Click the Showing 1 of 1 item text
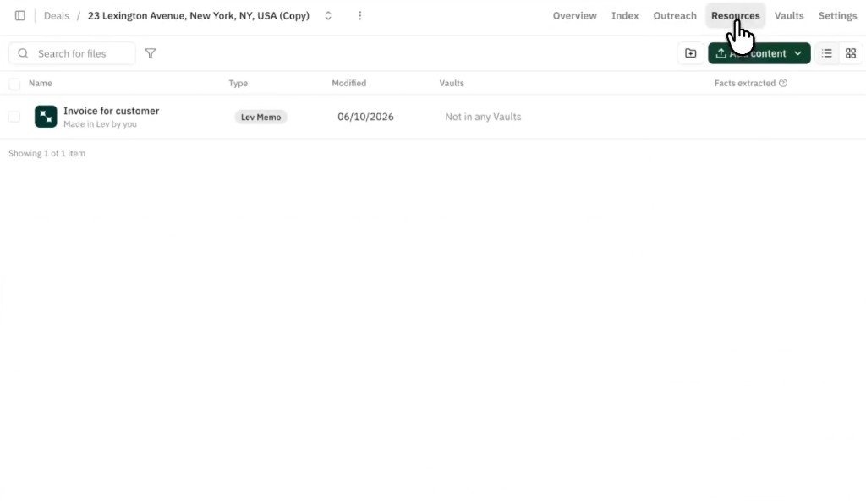 tap(47, 153)
